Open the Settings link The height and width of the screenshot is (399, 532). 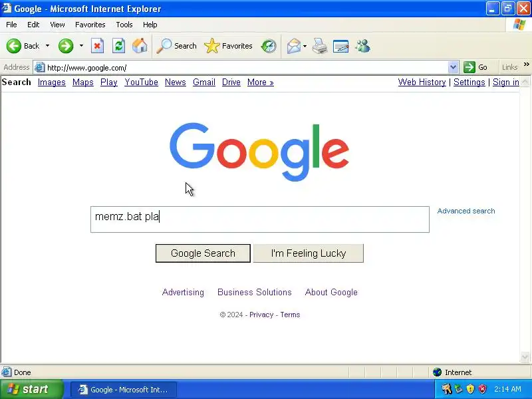[469, 82]
